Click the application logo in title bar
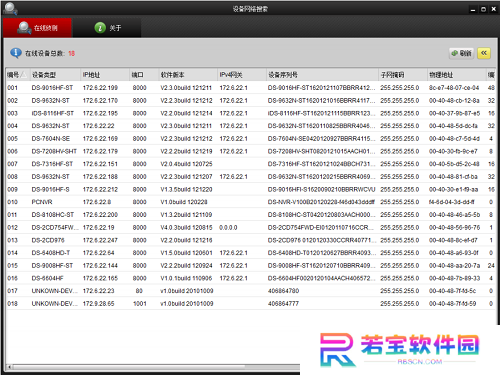The height and width of the screenshot is (375, 500). click(10, 8)
